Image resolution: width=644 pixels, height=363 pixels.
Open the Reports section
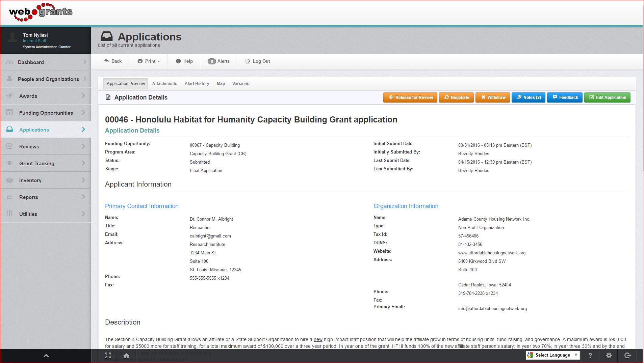[x=29, y=197]
